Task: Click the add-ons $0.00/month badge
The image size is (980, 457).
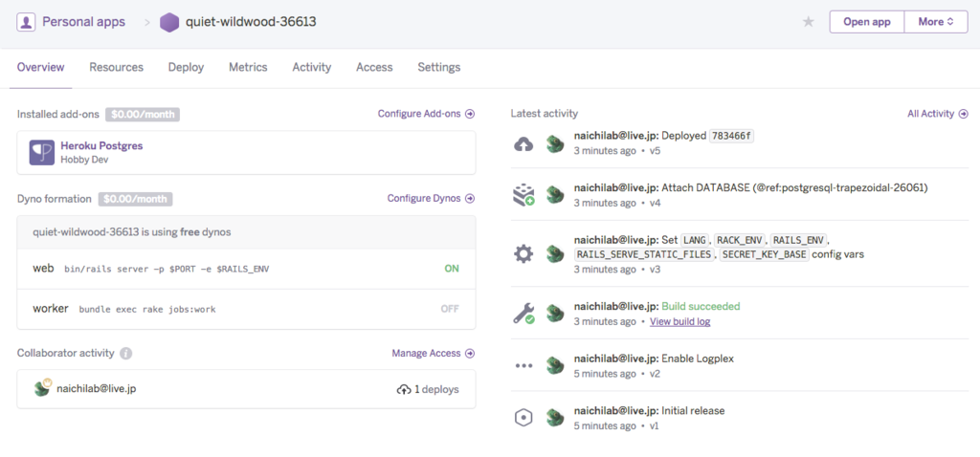Action: pos(143,115)
